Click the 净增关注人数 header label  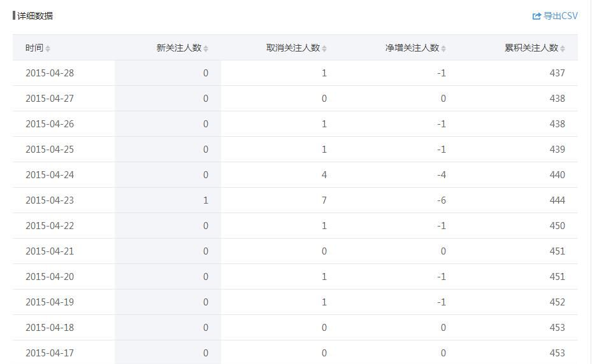point(412,48)
